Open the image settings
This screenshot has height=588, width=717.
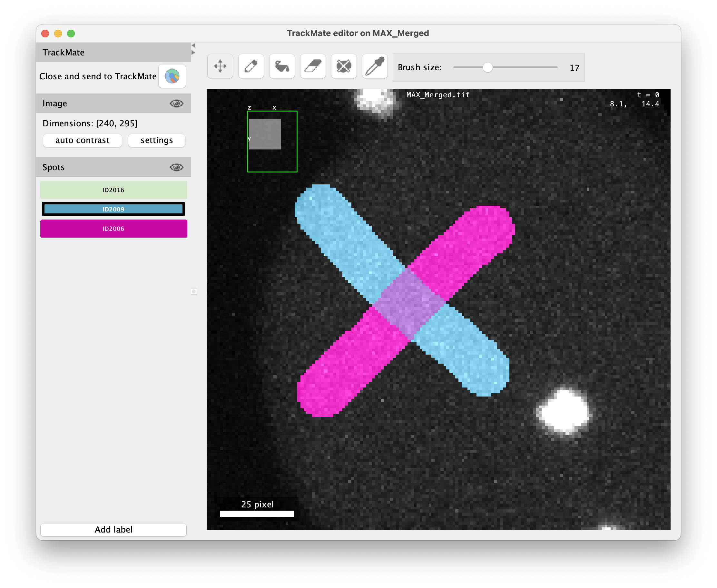pos(156,140)
